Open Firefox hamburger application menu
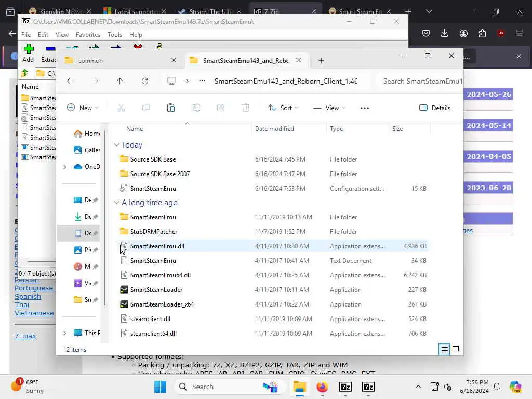The width and height of the screenshot is (532, 399). point(520,33)
